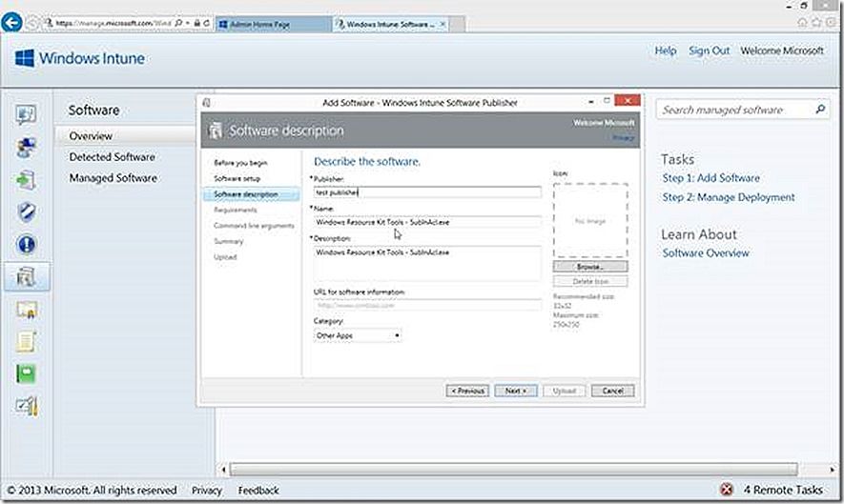The image size is (844, 504).
Task: Click the Delete Icon button
Action: [x=590, y=281]
